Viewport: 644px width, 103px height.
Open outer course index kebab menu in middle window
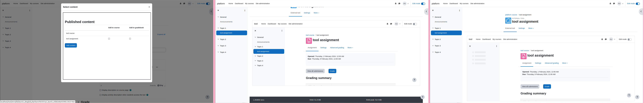(245, 10)
